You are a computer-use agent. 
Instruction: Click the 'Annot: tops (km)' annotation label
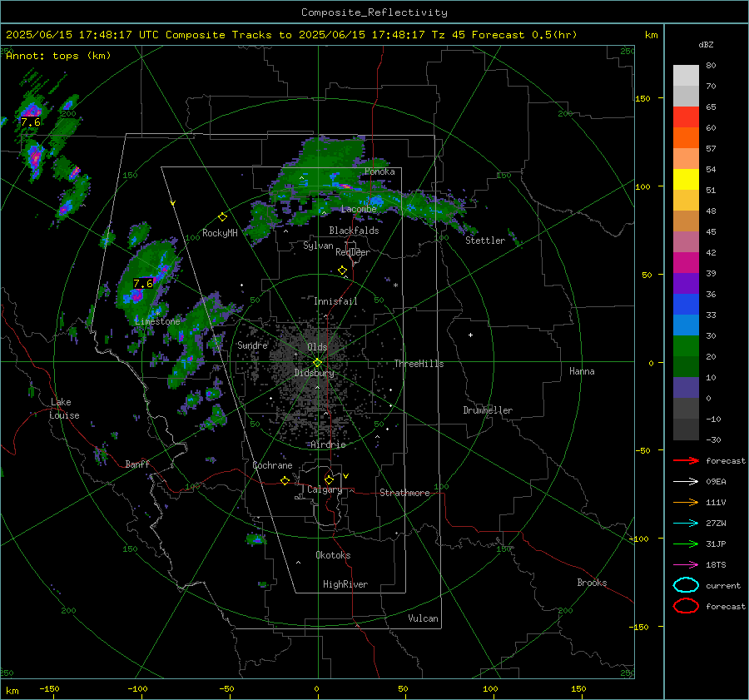click(58, 56)
